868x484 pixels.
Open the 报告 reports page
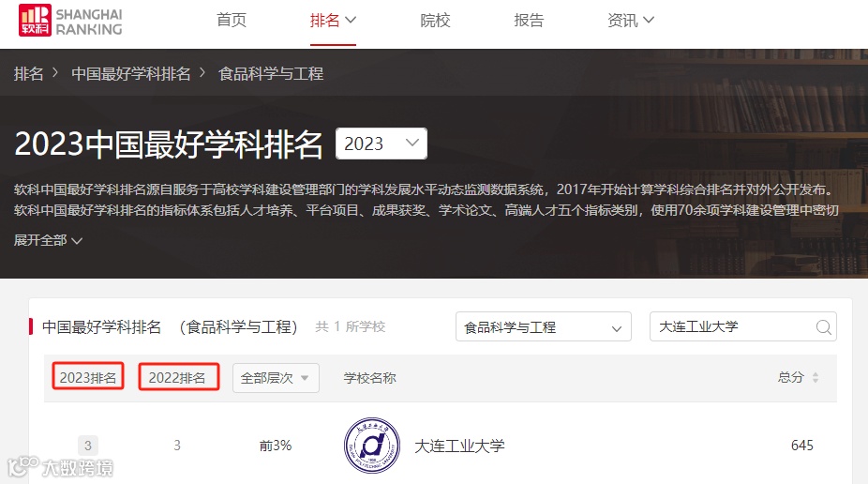coord(529,21)
